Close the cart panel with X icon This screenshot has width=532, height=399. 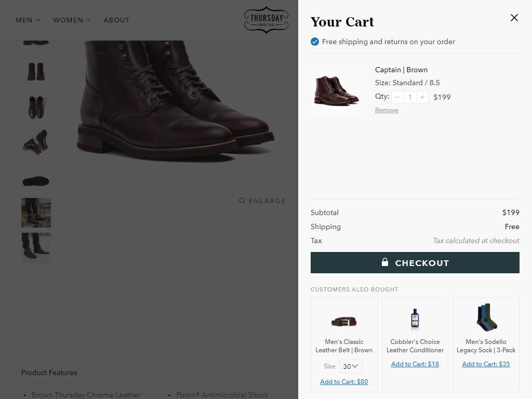tap(514, 18)
